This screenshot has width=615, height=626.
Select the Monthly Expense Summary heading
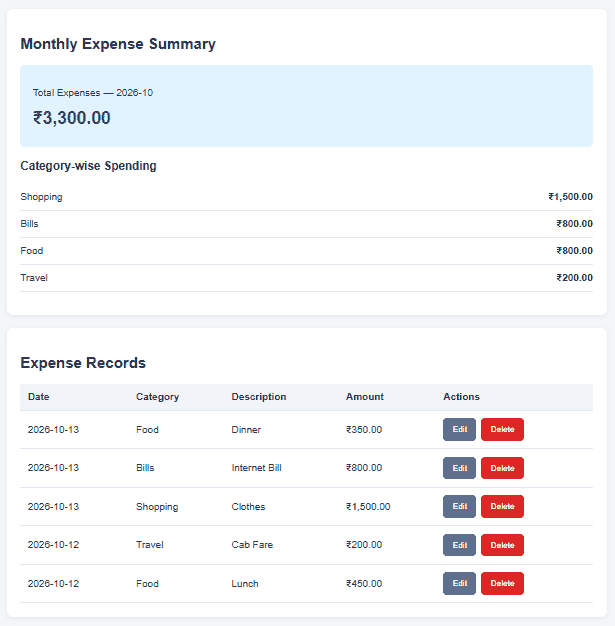[x=118, y=44]
